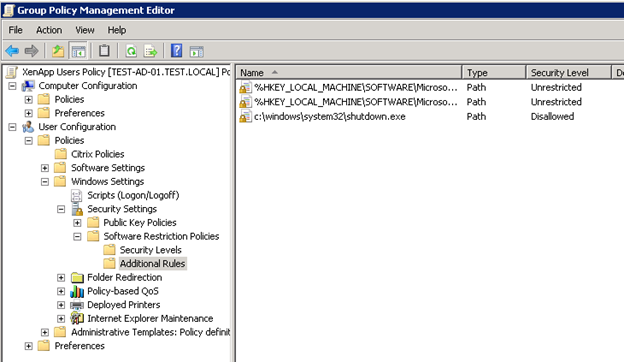The height and width of the screenshot is (362, 624).
Task: Collapse Software Restriction Policies node
Action: point(77,237)
